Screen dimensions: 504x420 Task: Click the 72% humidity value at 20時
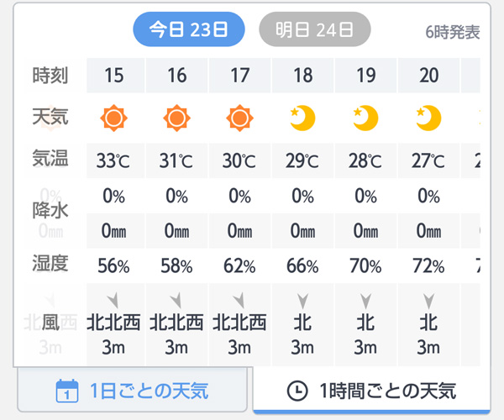click(x=428, y=266)
